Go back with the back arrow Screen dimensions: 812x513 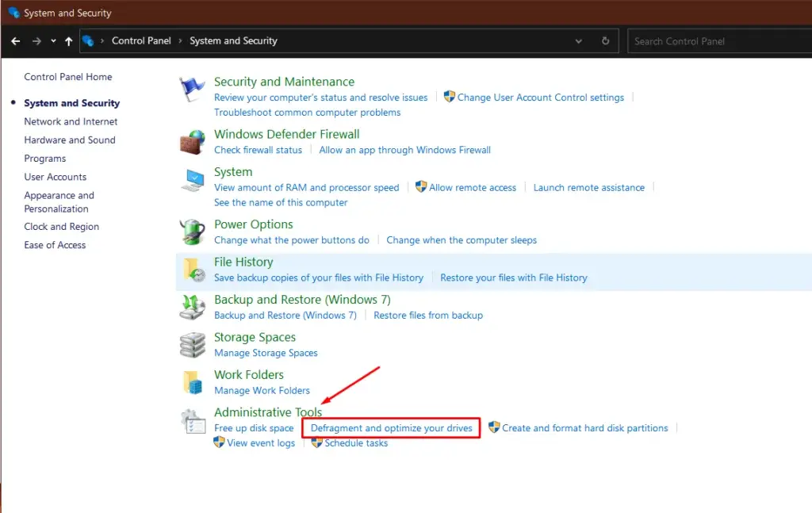point(16,41)
